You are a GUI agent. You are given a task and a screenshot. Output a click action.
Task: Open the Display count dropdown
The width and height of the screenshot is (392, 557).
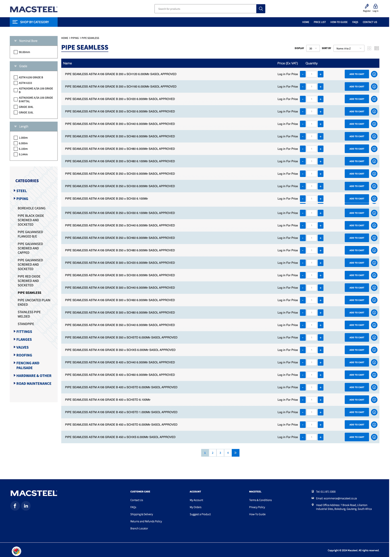[x=313, y=48]
